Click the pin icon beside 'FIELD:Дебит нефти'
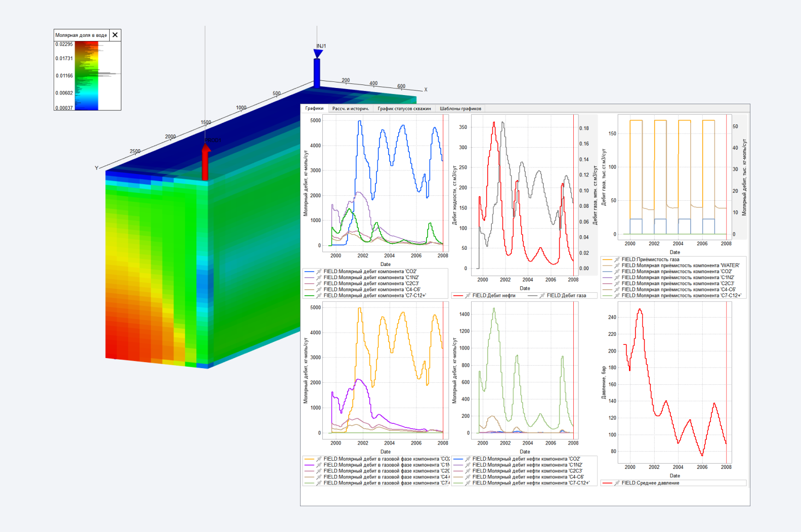This screenshot has height=532, width=801. [468, 296]
